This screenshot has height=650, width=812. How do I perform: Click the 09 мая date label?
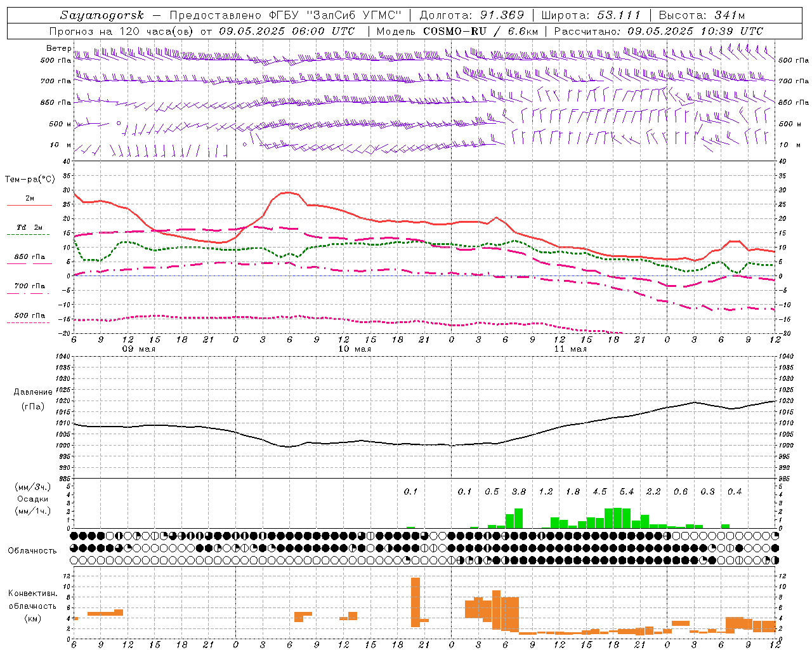click(x=139, y=349)
